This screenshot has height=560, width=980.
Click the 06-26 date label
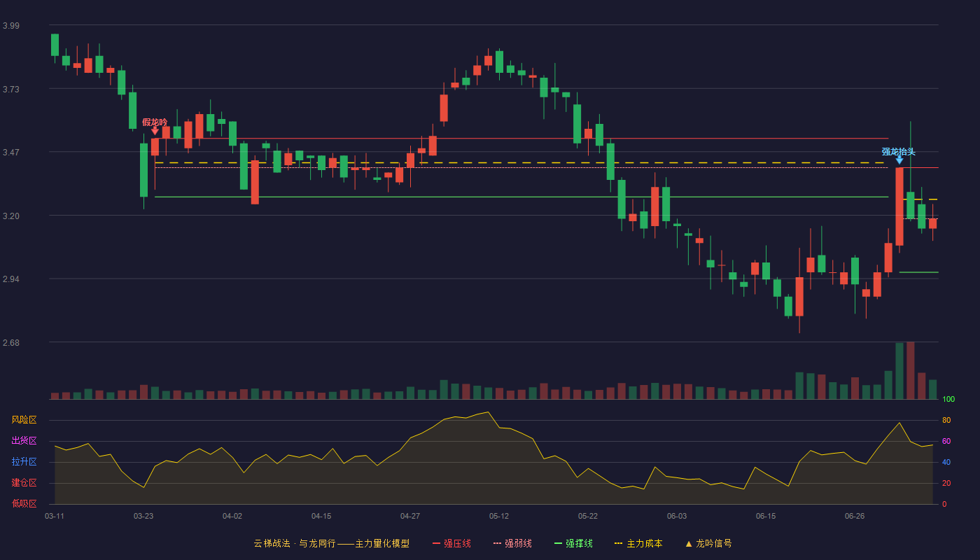[855, 516]
